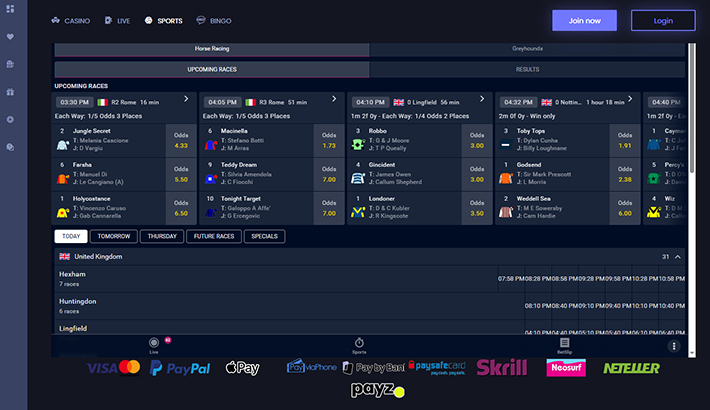Viewport: 710px width, 410px height.
Task: Click Godsend jockey silk icon
Action: (505, 178)
